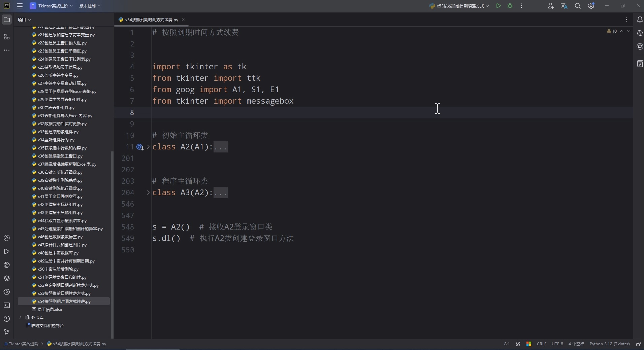Run the script with the green play button
This screenshot has height=350, width=644.
[x=499, y=6]
